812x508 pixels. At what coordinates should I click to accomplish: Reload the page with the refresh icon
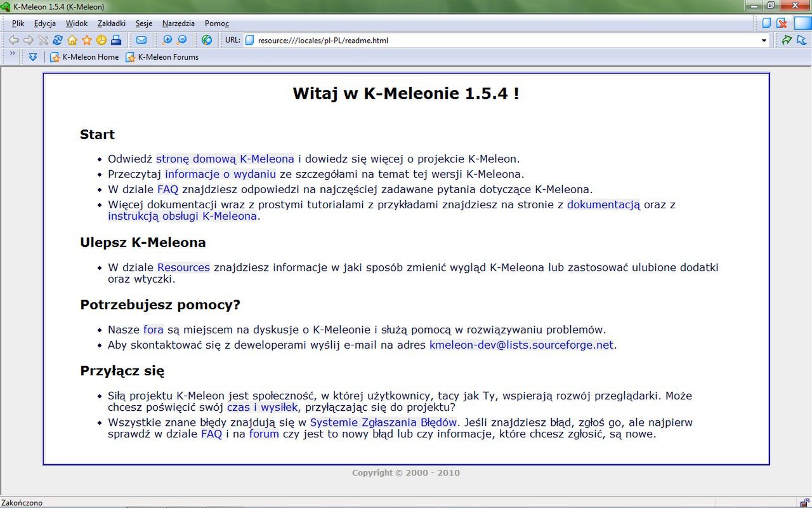coord(57,40)
